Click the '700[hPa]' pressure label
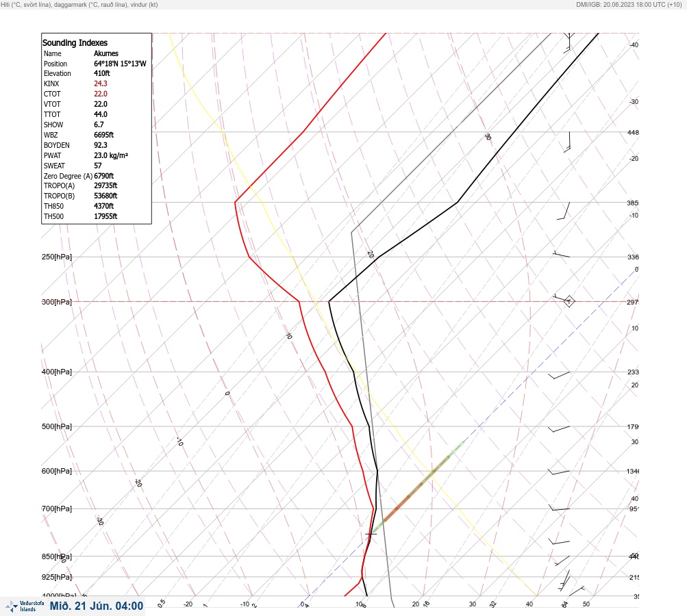Screen dimensions: 687x616 pos(57,509)
